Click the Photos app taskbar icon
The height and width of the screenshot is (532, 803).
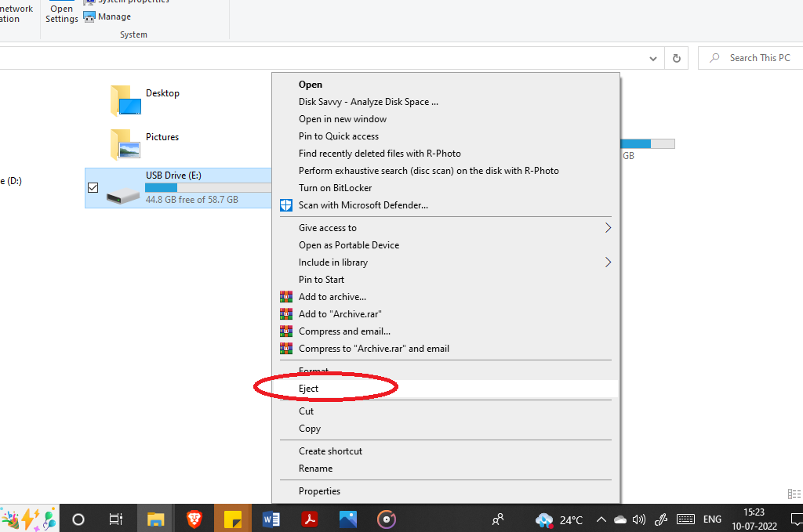(x=348, y=519)
